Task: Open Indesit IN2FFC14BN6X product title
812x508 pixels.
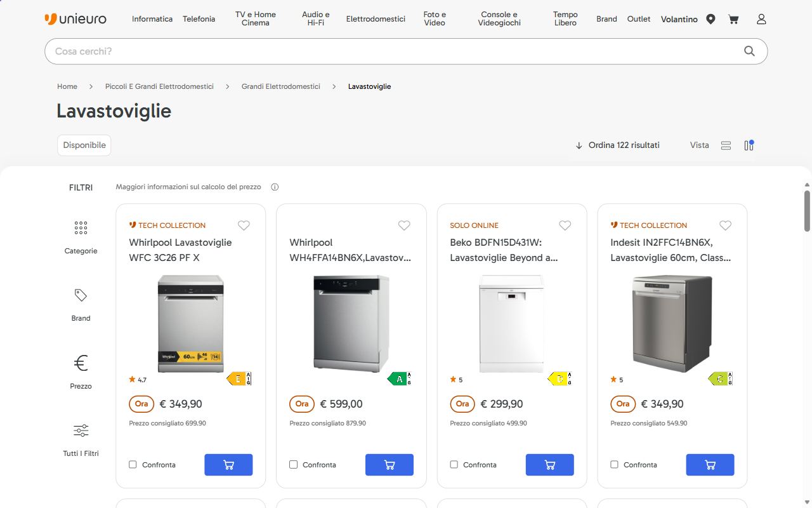Action: [671, 250]
